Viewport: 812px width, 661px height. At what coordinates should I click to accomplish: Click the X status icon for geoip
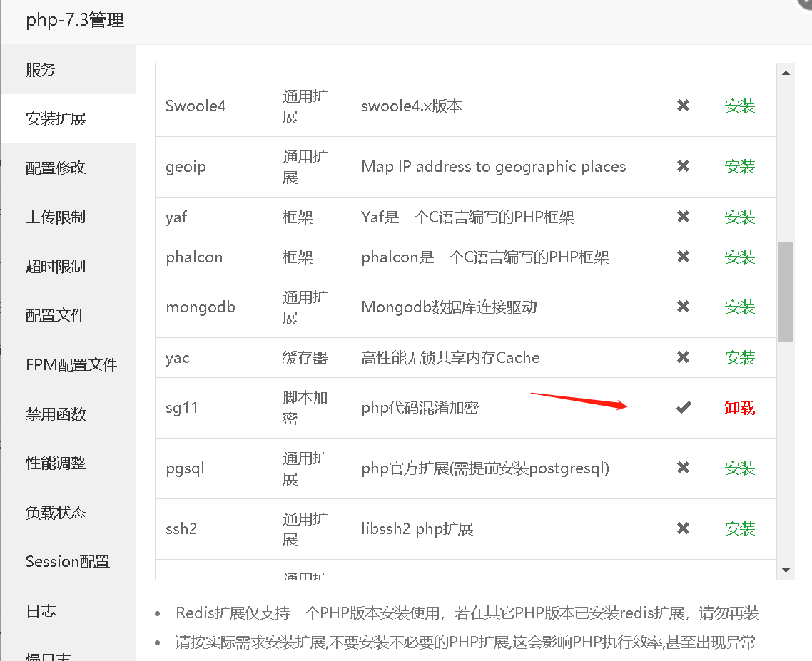click(x=683, y=166)
